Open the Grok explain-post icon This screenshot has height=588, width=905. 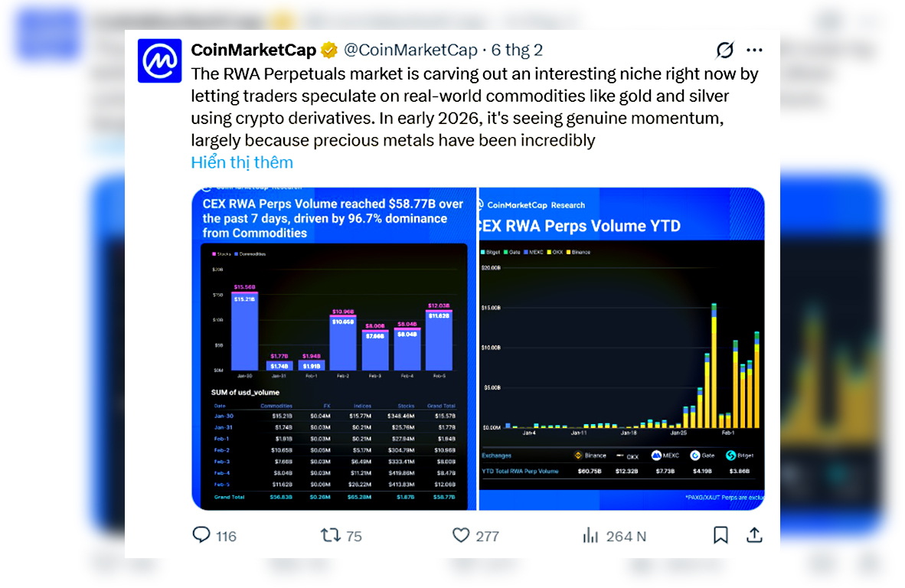click(724, 51)
